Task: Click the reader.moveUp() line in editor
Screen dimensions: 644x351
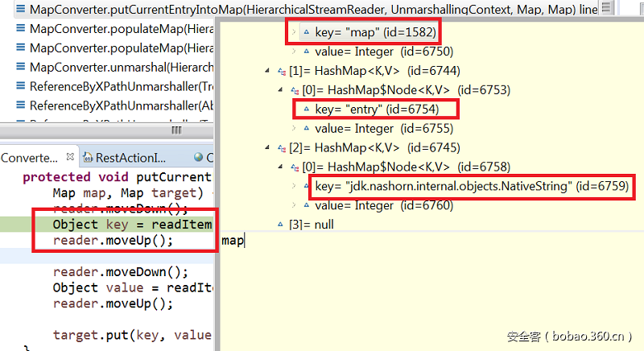Action: click(113, 241)
